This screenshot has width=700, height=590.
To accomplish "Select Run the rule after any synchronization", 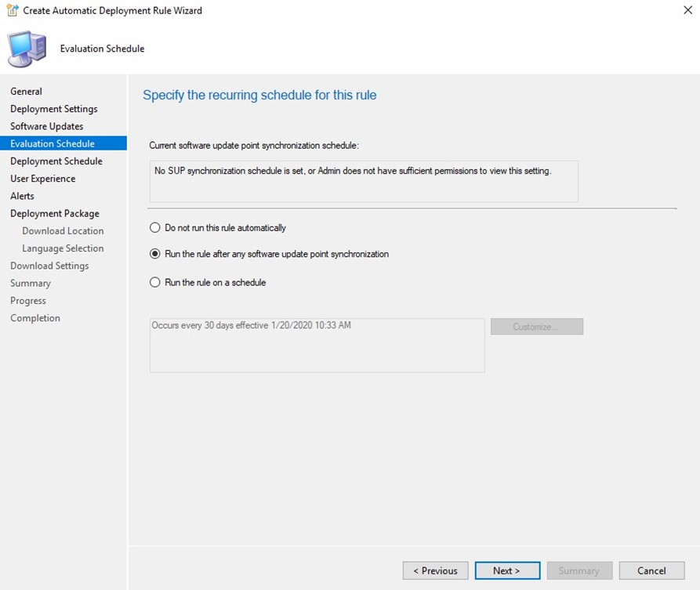I will tap(269, 254).
